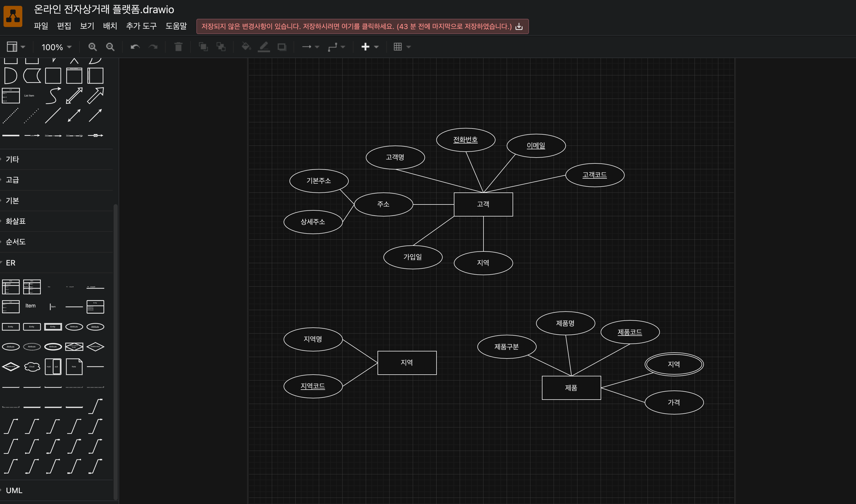This screenshot has height=504, width=856.
Task: Click the unsaved changes save banner
Action: 362,26
